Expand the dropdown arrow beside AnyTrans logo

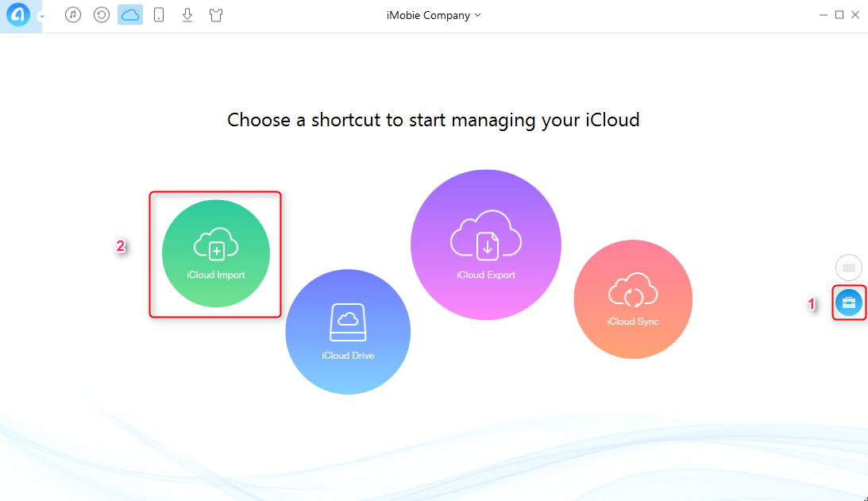[41, 16]
